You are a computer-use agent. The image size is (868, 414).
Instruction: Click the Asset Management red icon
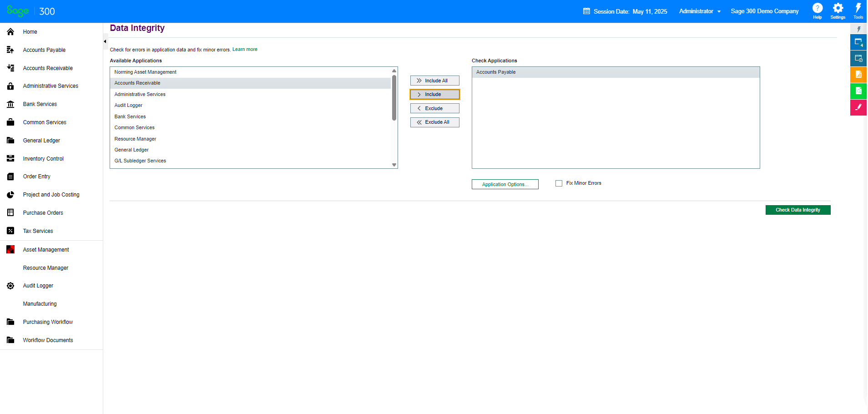10,250
